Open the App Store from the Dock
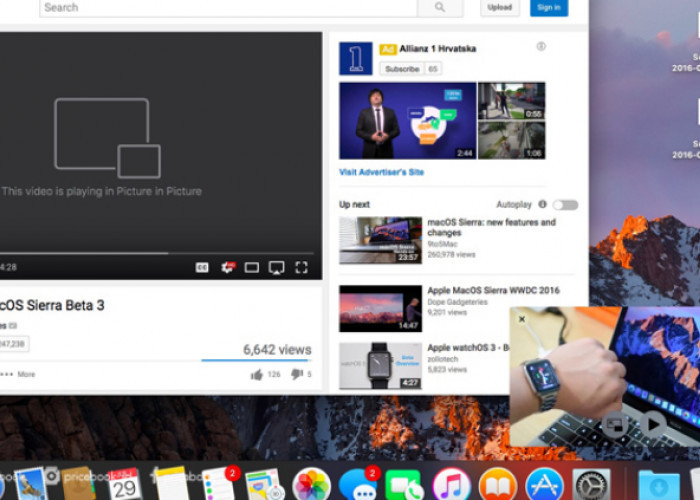This screenshot has width=700, height=500. point(544,485)
